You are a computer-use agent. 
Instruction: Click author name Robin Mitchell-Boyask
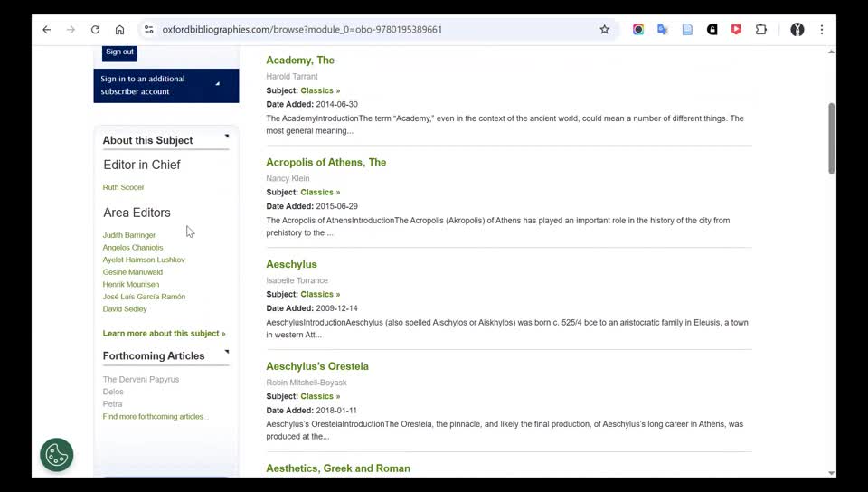(x=307, y=383)
